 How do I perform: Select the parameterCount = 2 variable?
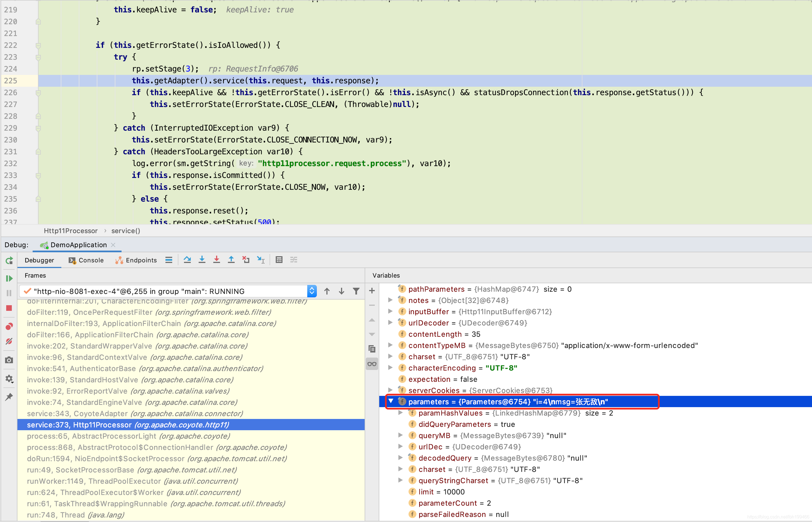(x=596, y=503)
